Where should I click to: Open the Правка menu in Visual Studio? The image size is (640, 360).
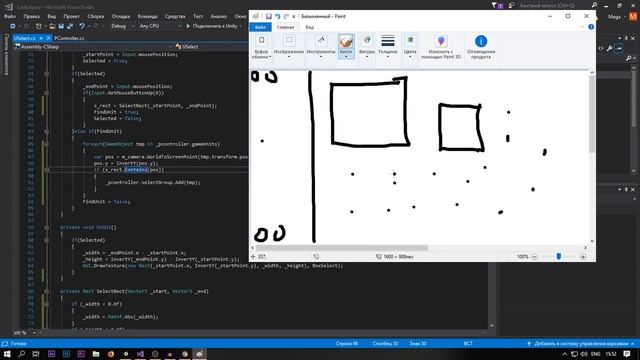coord(31,16)
